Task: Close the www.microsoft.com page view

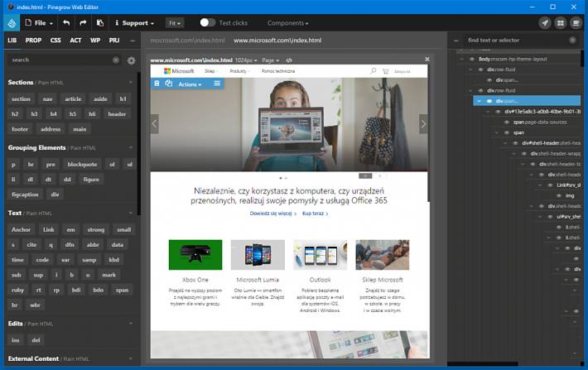Action: tap(427, 60)
